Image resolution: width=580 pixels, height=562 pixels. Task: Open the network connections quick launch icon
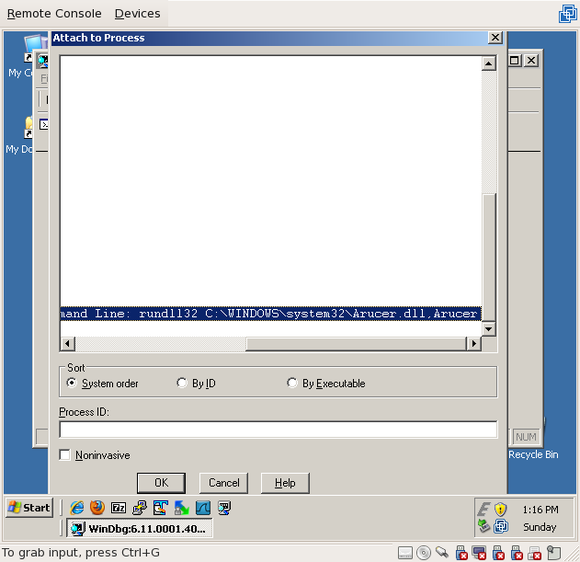(x=139, y=508)
